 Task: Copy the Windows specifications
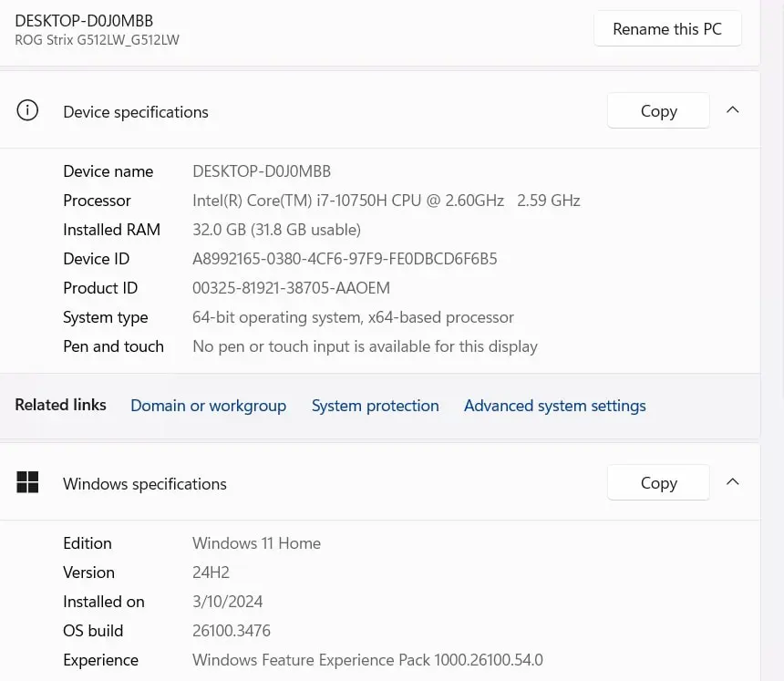coord(658,482)
